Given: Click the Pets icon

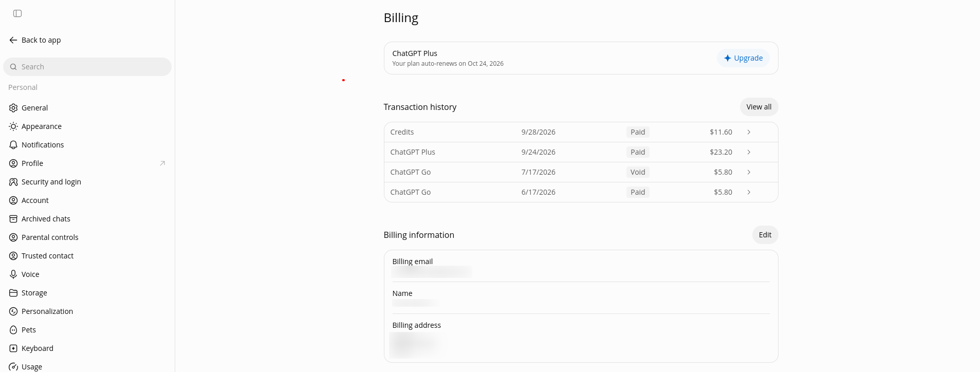Looking at the screenshot, I should point(13,330).
